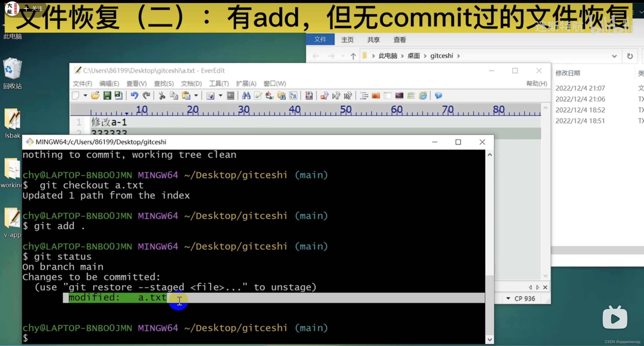644x346 pixels.
Task: Expand the New document dropdown arrow
Action: (85, 95)
